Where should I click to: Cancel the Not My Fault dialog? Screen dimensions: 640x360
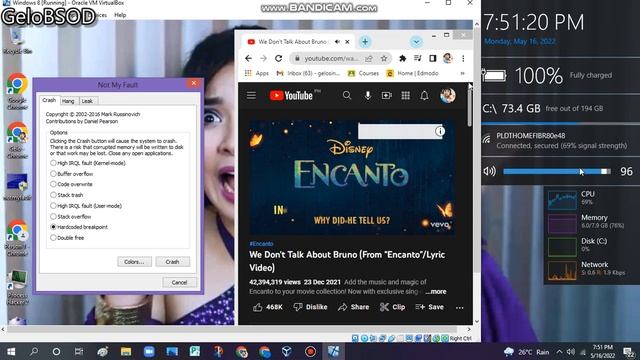coord(179,282)
